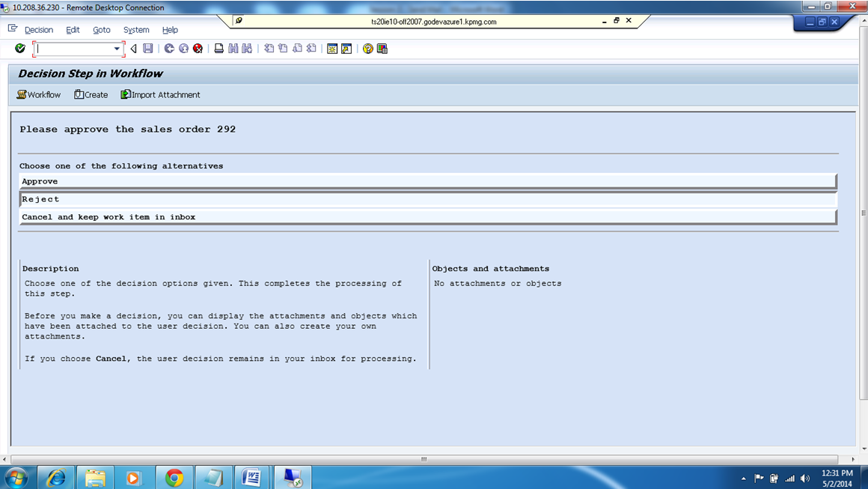Click the red Cancel icon in toolbar
The width and height of the screenshot is (868, 489).
(197, 48)
